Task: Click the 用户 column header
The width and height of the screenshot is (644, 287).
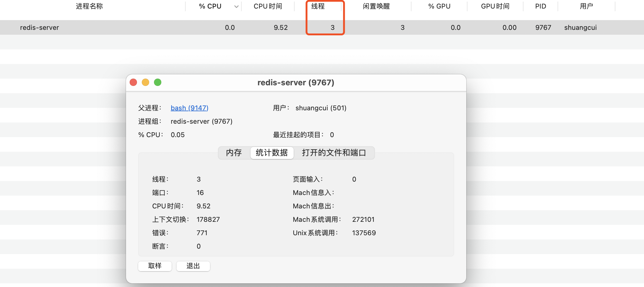Action: tap(586, 6)
